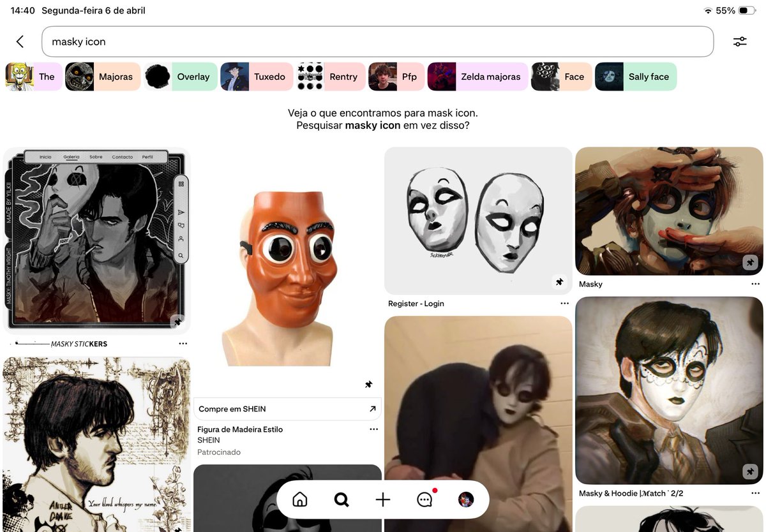Viewport: 766px width, 532px height.
Task: Select the Majoras suggestion chip
Action: pyautogui.click(x=103, y=77)
